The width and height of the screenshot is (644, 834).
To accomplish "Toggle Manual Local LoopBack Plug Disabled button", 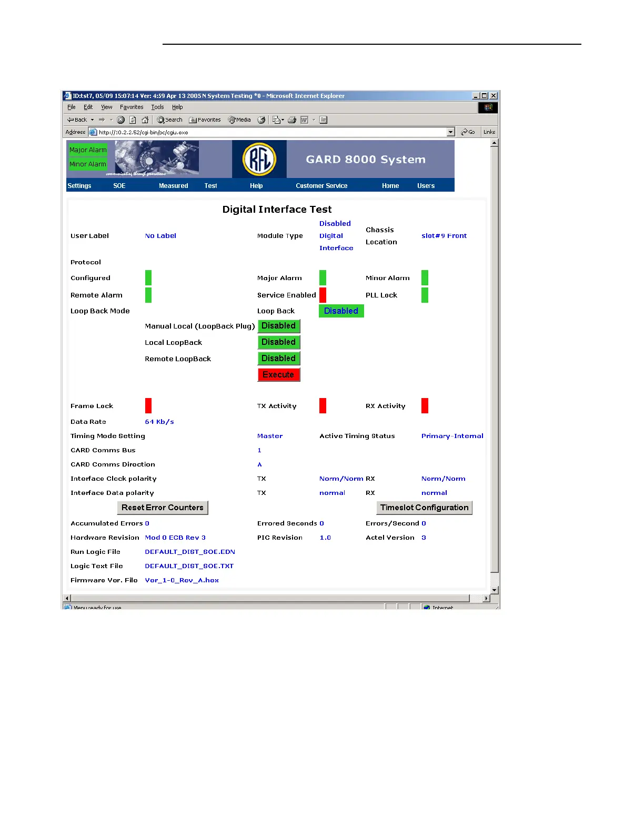I will tap(279, 326).
